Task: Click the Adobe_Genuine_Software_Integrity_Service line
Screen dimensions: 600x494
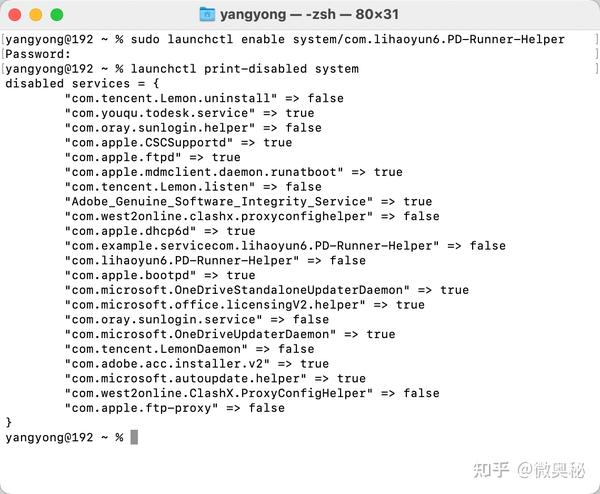Action: point(248,202)
